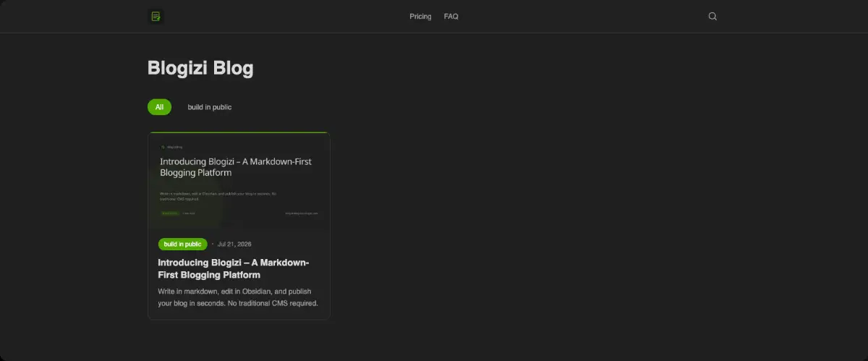Open search using the magnifier icon
The image size is (868, 361).
click(x=712, y=16)
